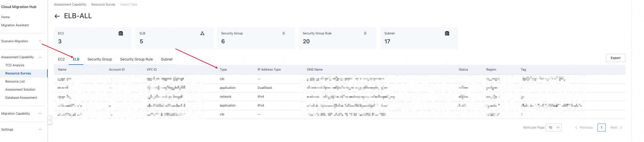Image resolution: width=644 pixels, height=142 pixels.
Task: Expand the Settings menu
Action: coord(40,130)
